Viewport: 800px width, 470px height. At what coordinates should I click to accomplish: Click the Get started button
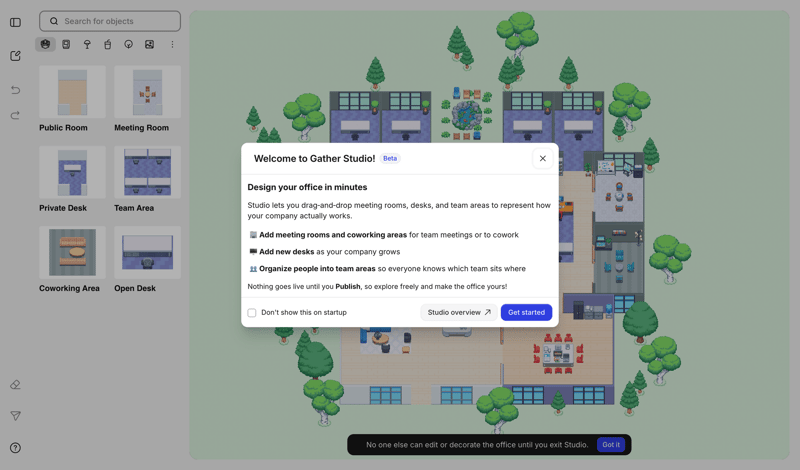(x=527, y=312)
